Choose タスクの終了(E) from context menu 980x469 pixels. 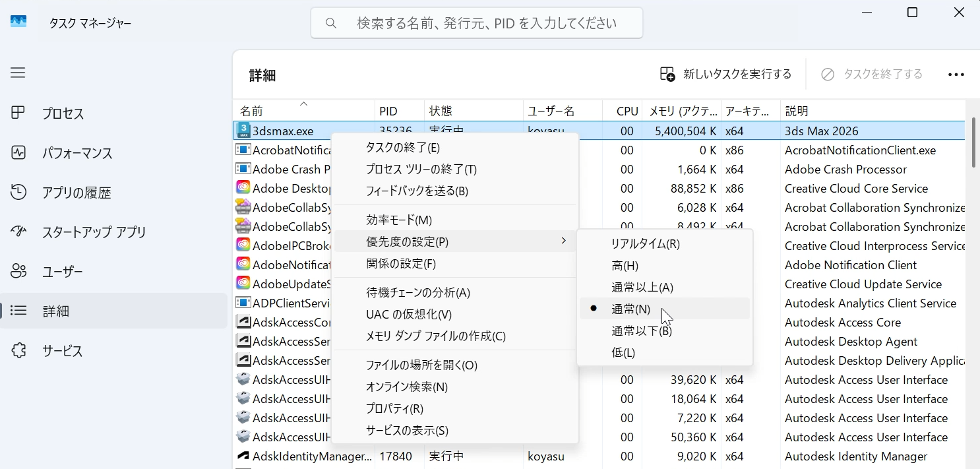click(x=455, y=148)
